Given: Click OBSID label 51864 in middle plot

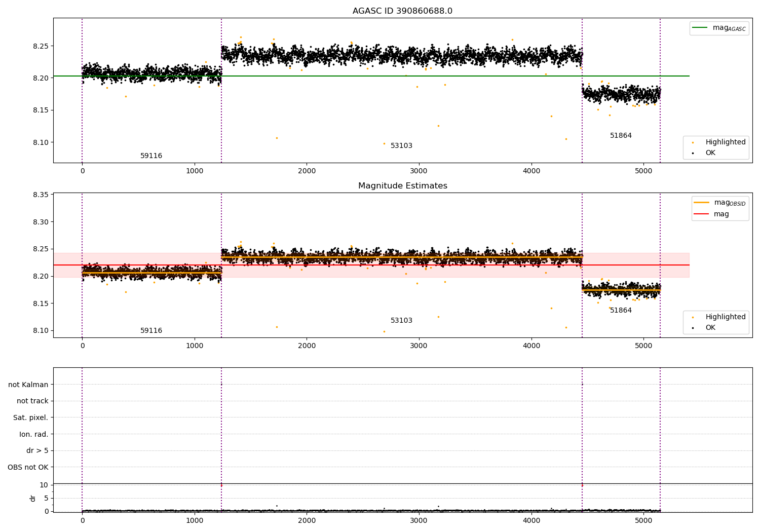Looking at the screenshot, I should [x=621, y=311].
